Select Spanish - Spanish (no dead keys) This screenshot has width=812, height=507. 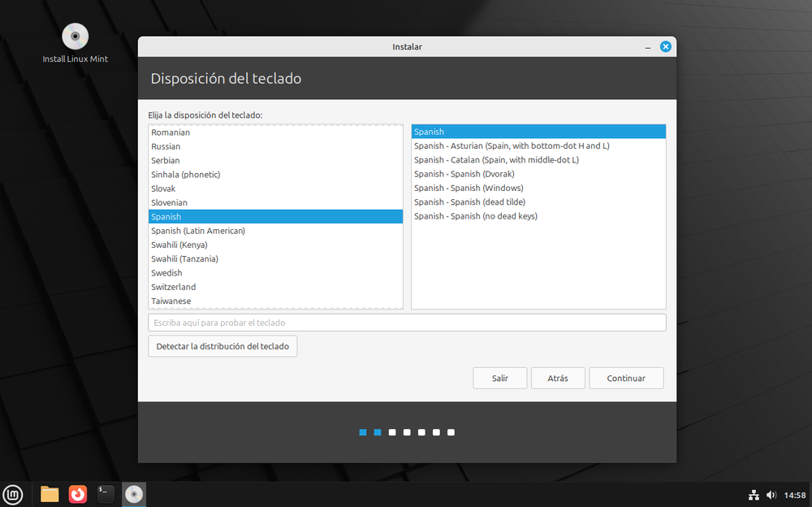point(476,215)
